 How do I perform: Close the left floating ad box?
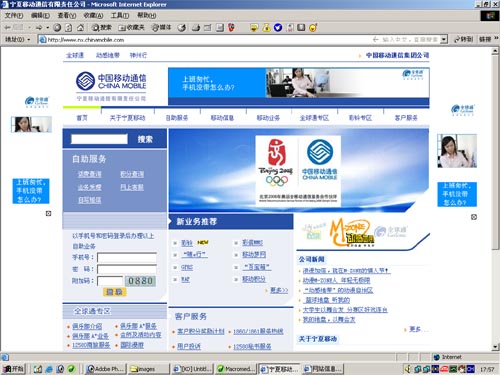(x=48, y=213)
